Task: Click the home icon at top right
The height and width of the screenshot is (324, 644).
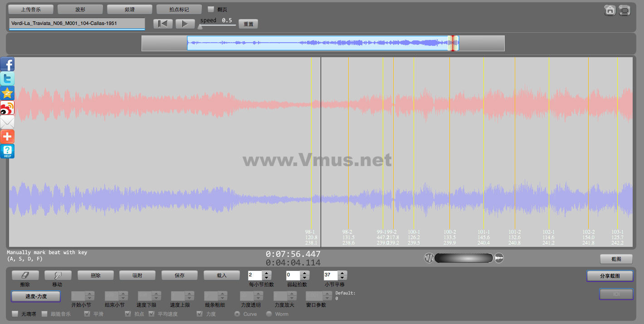Action: tap(610, 10)
